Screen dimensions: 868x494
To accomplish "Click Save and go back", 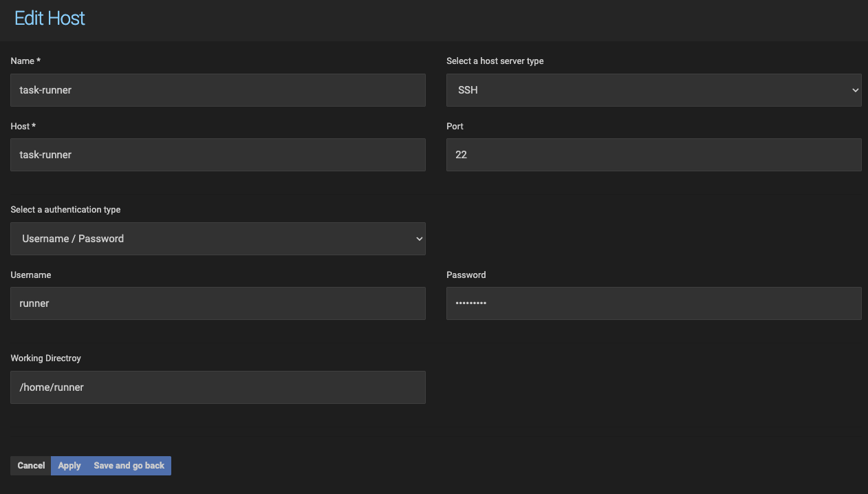I will point(128,465).
